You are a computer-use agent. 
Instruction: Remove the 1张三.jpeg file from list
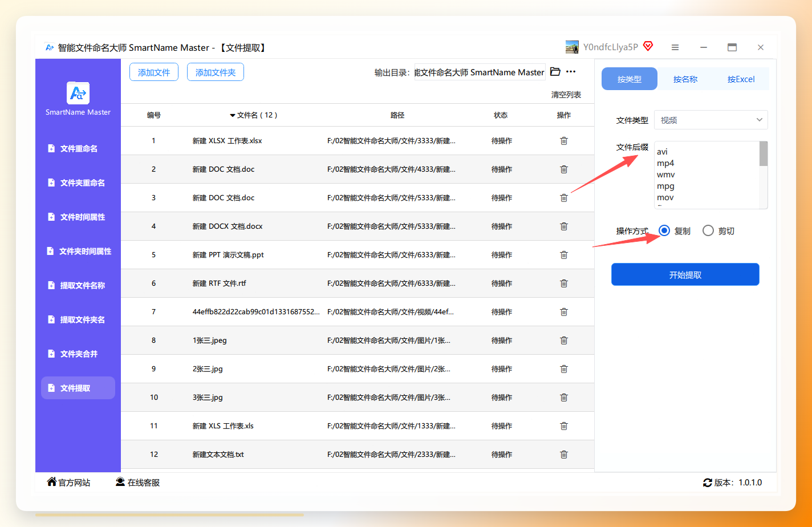564,340
